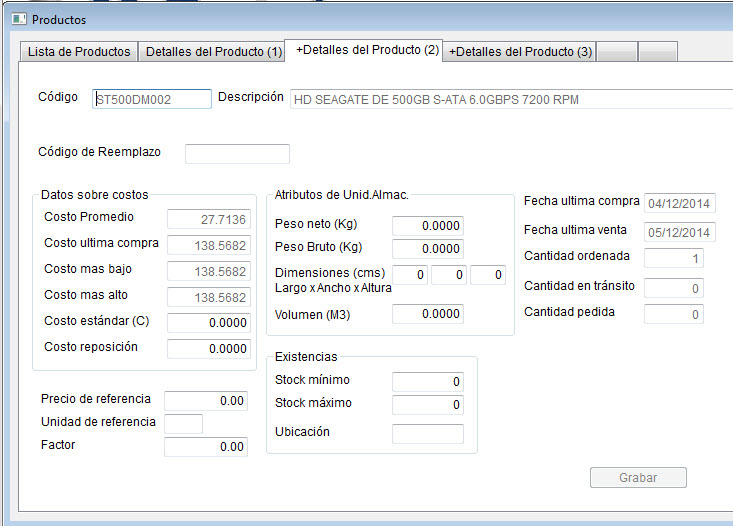
Task: Focus the Costo estándar (C) field
Action: (207, 322)
